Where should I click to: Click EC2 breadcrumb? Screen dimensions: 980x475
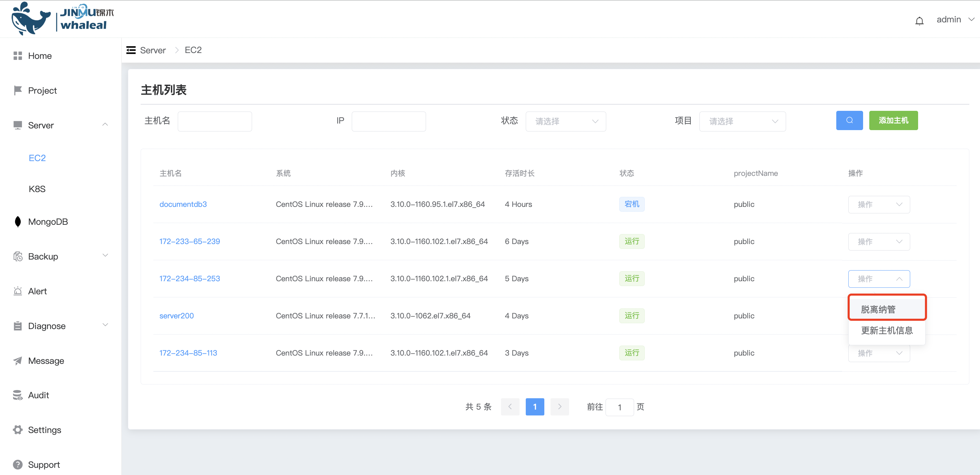coord(193,50)
